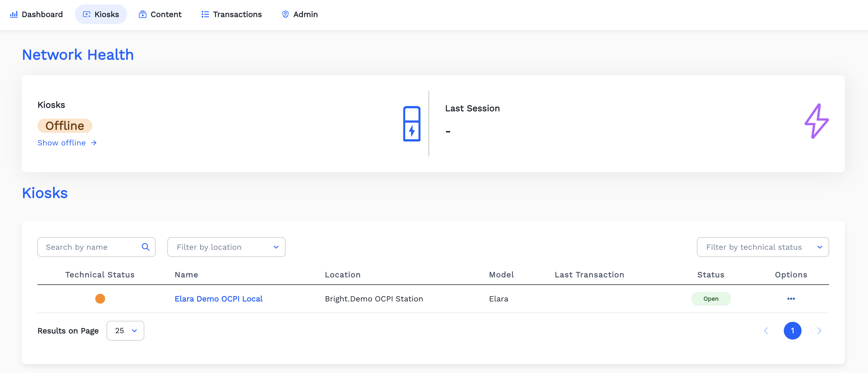Click the orange technical status dot

click(x=100, y=299)
